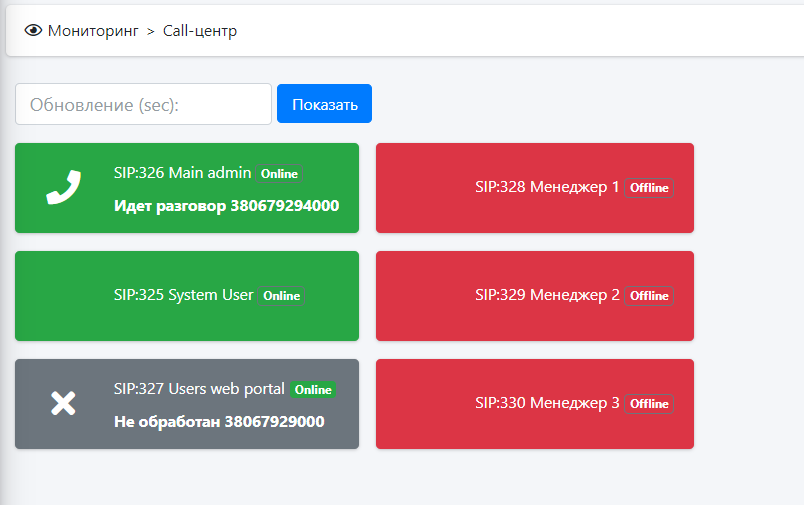Click the Offline badge for Менеджер 3

[649, 404]
